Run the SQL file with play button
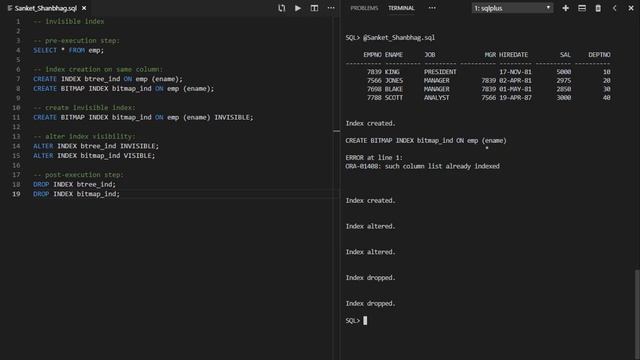 pos(298,8)
